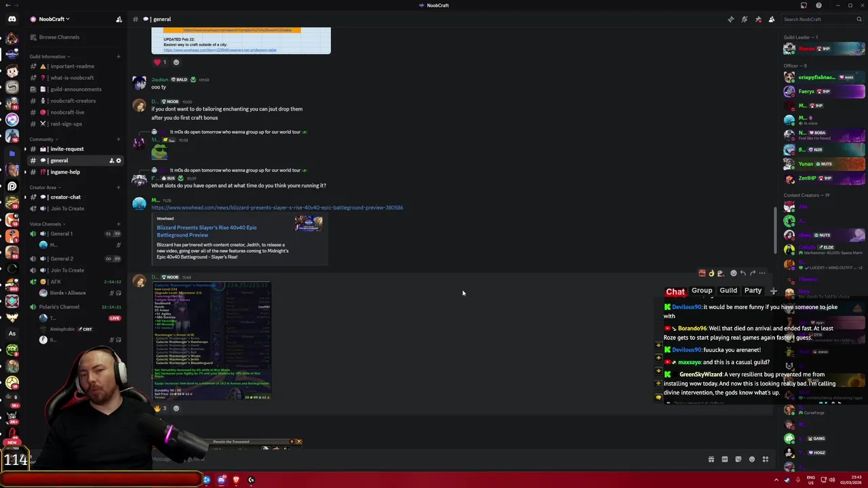The image size is (868, 488).
Task: Open sticker picker in message bar
Action: point(738,460)
